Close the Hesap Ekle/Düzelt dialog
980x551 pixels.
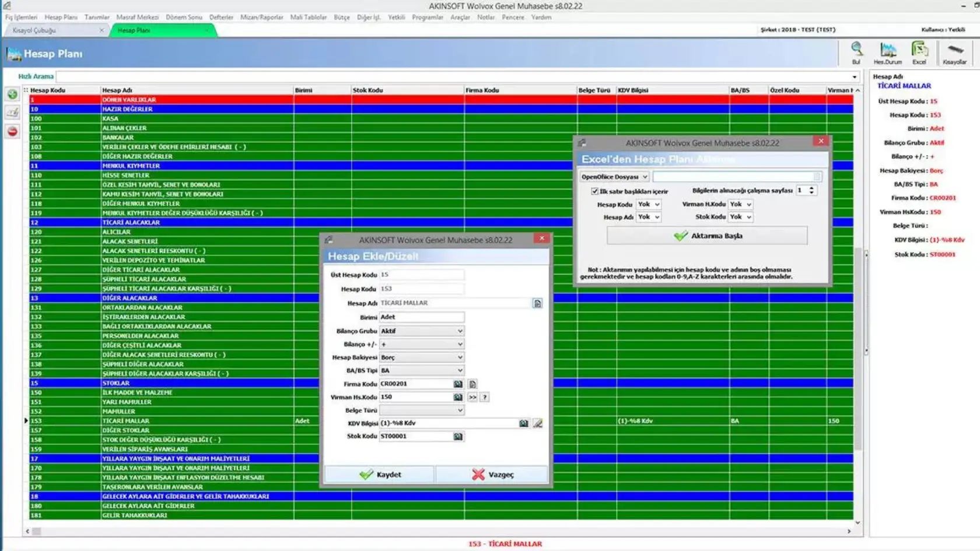pos(542,238)
